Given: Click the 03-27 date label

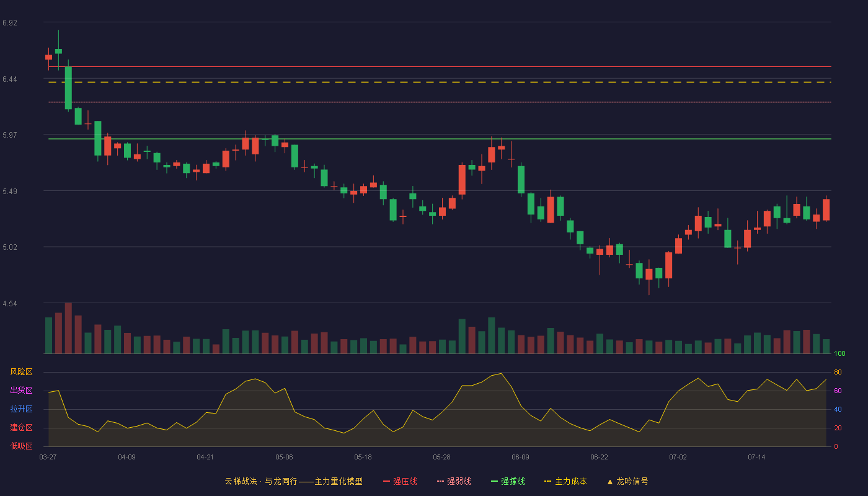Looking at the screenshot, I should (48, 457).
